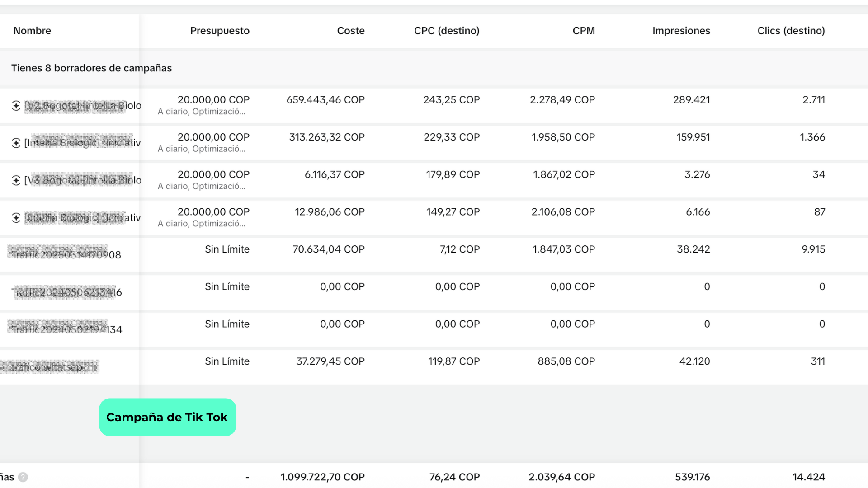Click the Sin Límite budget of 37.279,45 COP row
This screenshot has height=488, width=868.
pyautogui.click(x=227, y=361)
